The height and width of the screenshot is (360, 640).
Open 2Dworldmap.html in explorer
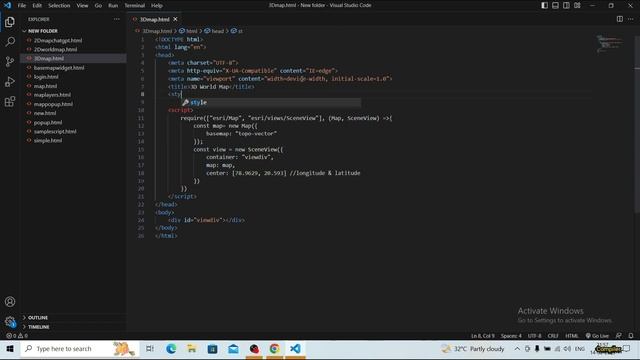tap(55, 49)
